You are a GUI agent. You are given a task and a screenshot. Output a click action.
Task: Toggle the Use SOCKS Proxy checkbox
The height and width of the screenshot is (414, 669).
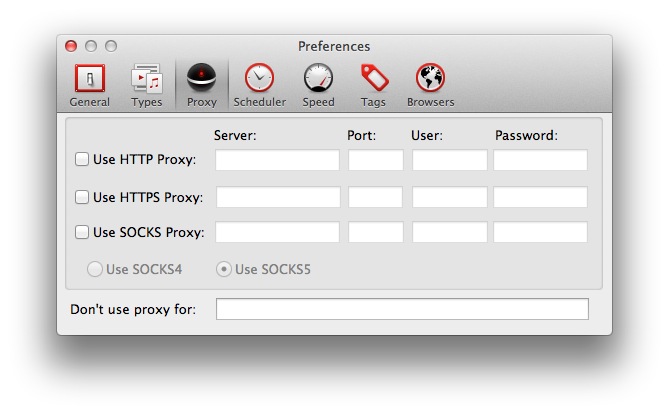point(82,232)
